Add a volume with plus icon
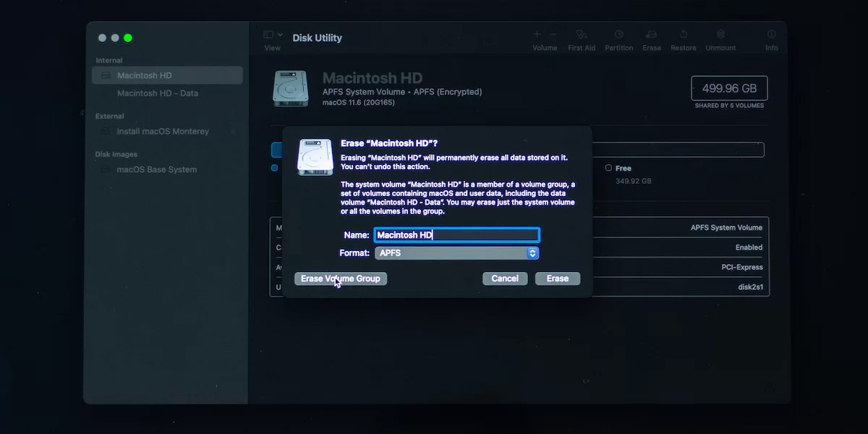Viewport: 868px width, 434px height. point(537,35)
